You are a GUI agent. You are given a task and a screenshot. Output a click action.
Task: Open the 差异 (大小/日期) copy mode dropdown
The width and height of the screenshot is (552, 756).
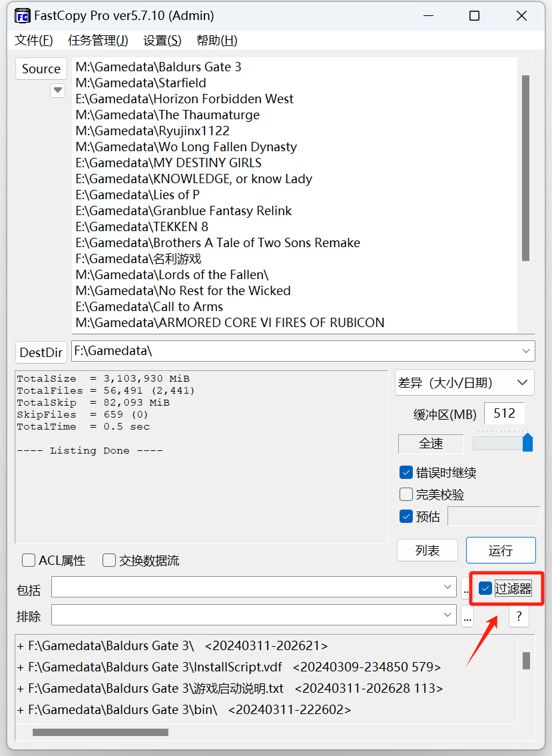tap(464, 383)
